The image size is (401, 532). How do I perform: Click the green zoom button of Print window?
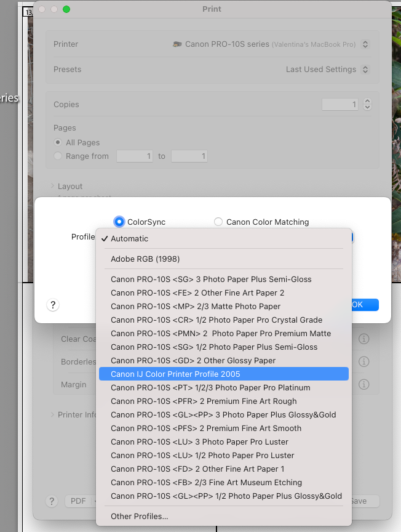66,9
